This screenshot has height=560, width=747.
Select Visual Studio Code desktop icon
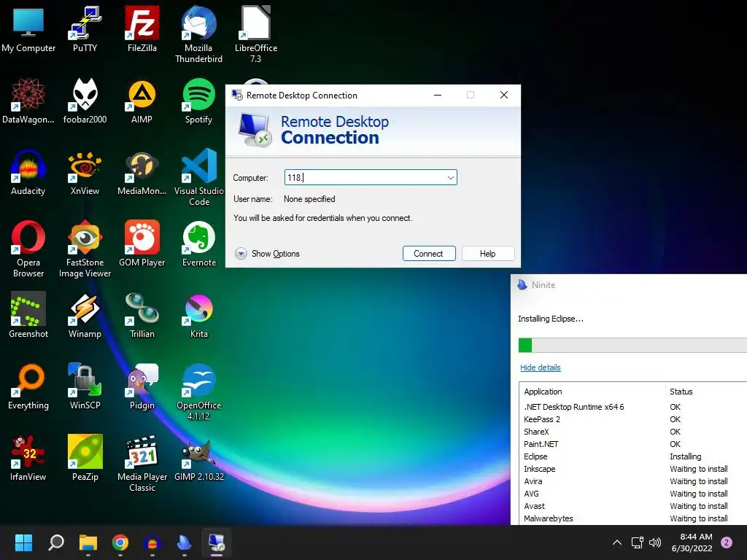pyautogui.click(x=198, y=176)
